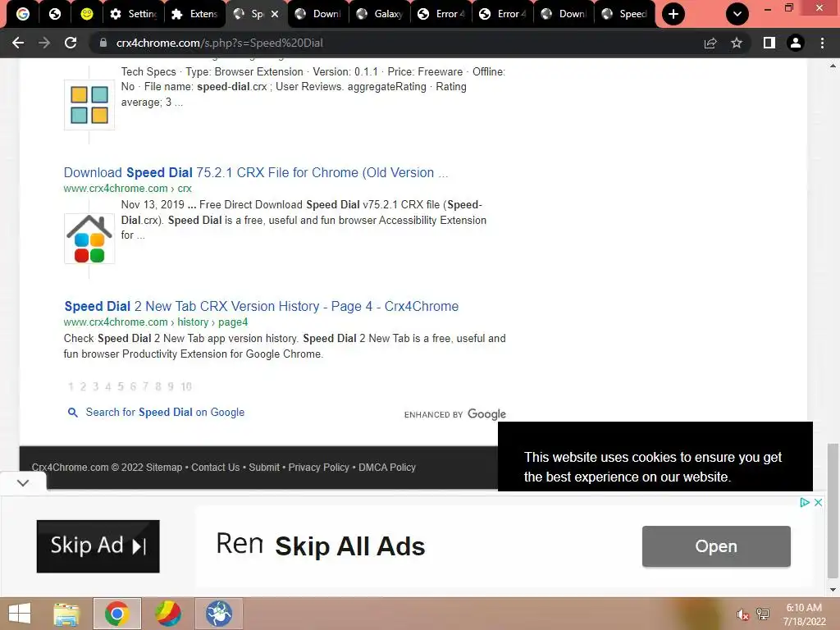This screenshot has width=840, height=630.
Task: Switch to the Extensions tab
Action: point(195,14)
